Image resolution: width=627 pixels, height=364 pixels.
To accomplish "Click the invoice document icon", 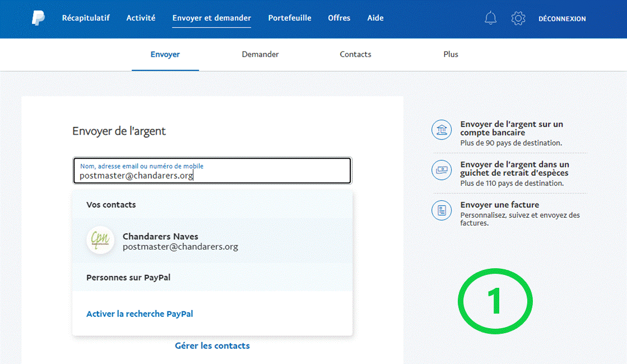I will pos(442,210).
